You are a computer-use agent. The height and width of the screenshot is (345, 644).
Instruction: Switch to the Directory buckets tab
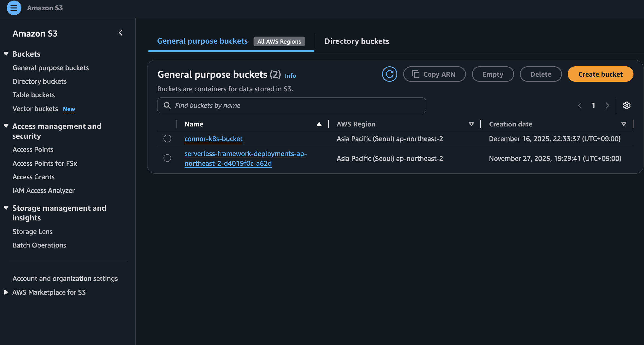pos(357,41)
